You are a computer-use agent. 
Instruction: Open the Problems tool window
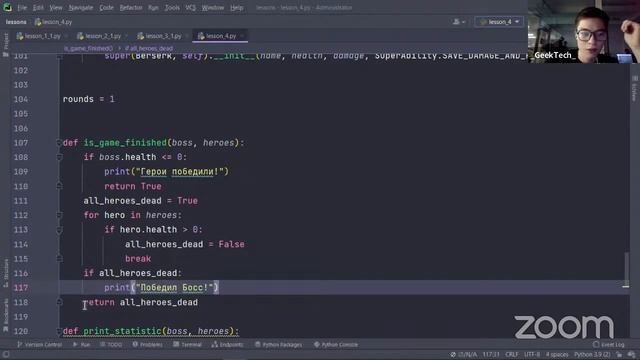click(147, 345)
